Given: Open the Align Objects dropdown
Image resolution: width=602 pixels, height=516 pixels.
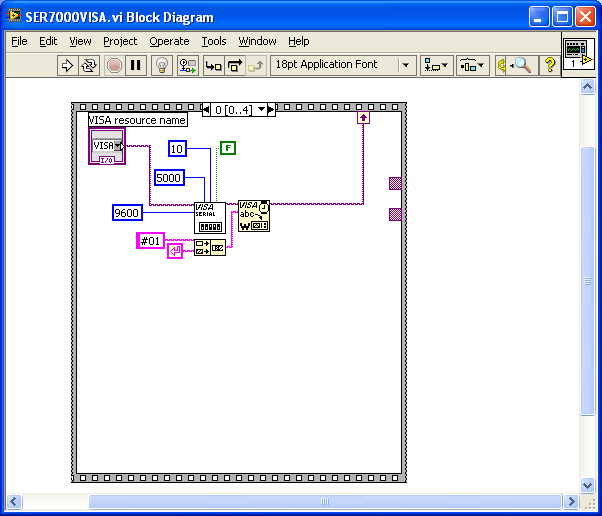Looking at the screenshot, I should click(x=437, y=66).
